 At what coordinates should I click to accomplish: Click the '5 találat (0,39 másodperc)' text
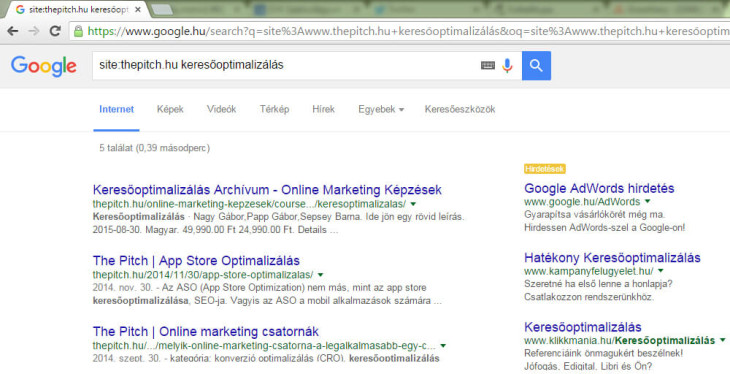pyautogui.click(x=155, y=148)
